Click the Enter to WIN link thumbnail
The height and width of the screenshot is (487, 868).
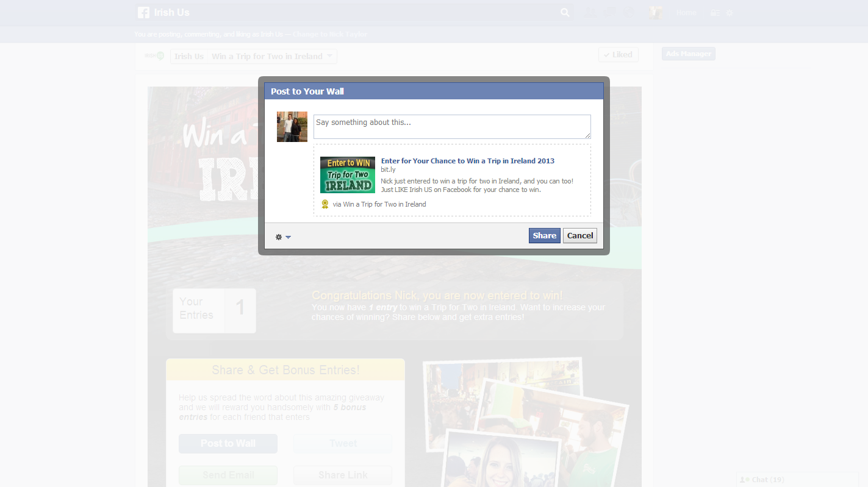click(348, 175)
